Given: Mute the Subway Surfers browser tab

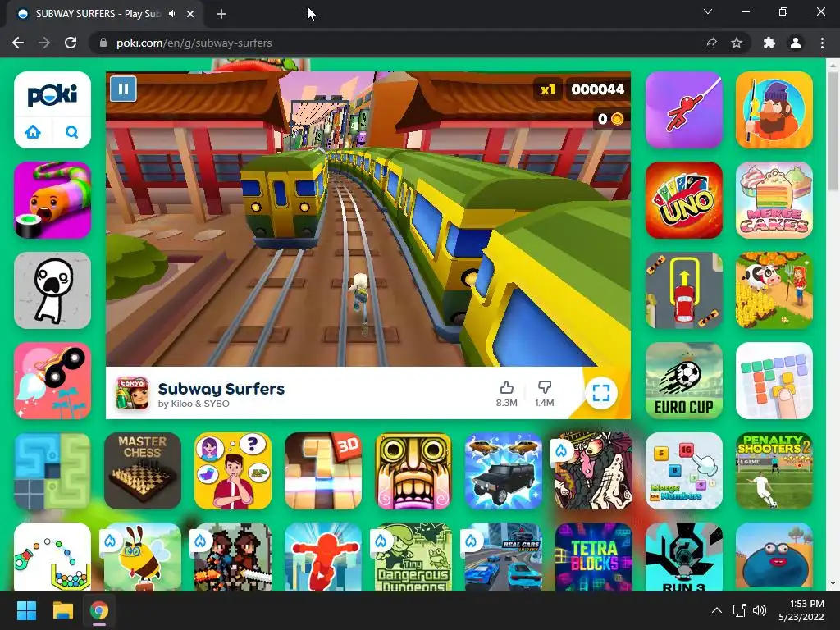Looking at the screenshot, I should point(172,14).
